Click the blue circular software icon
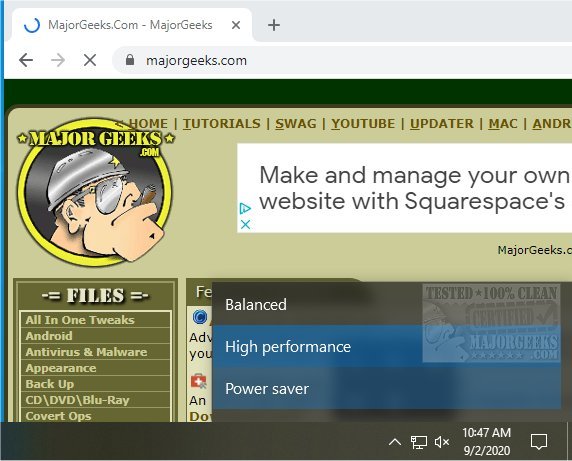 pyautogui.click(x=200, y=317)
